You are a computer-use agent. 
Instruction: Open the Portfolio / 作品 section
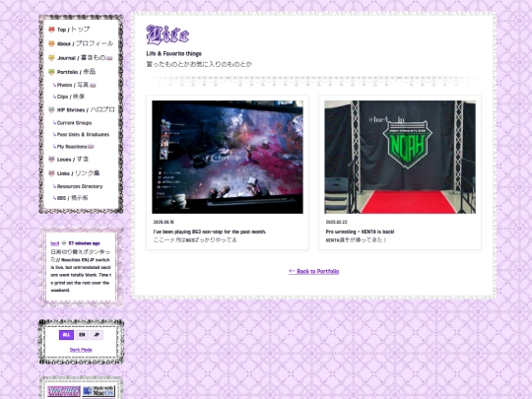(76, 72)
